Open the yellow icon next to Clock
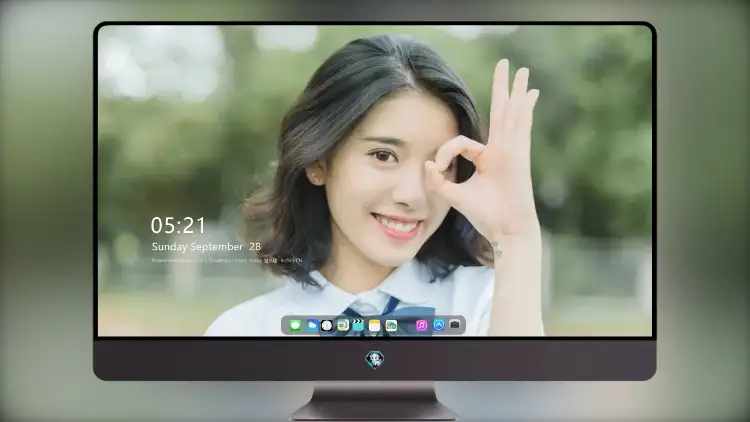Image resolution: width=750 pixels, height=422 pixels. (x=343, y=326)
